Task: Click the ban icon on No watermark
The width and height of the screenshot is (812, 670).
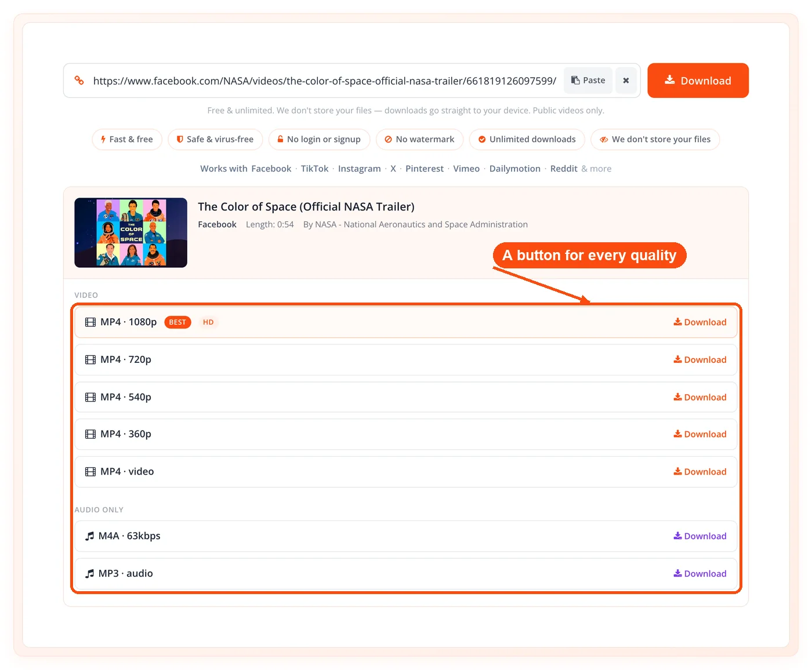Action: [388, 140]
